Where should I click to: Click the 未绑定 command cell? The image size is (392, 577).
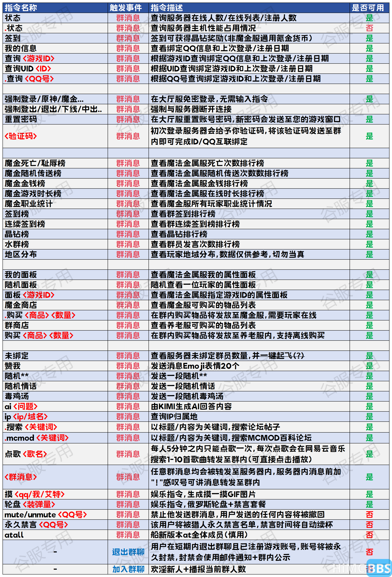(x=55, y=356)
